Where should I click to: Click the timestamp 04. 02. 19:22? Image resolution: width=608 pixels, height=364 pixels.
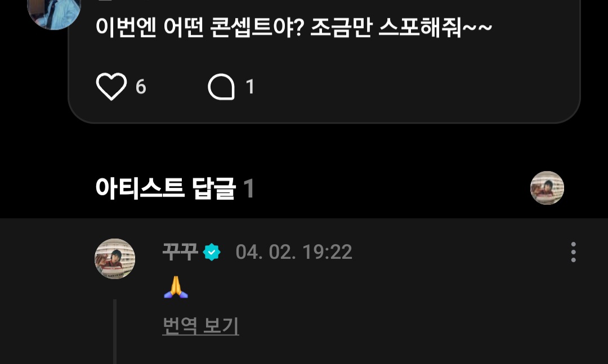(294, 252)
